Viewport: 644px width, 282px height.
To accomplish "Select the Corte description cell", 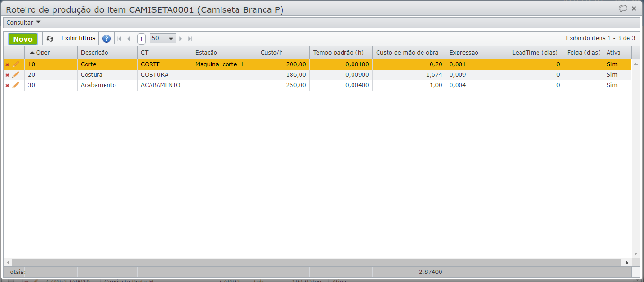I will (x=107, y=64).
